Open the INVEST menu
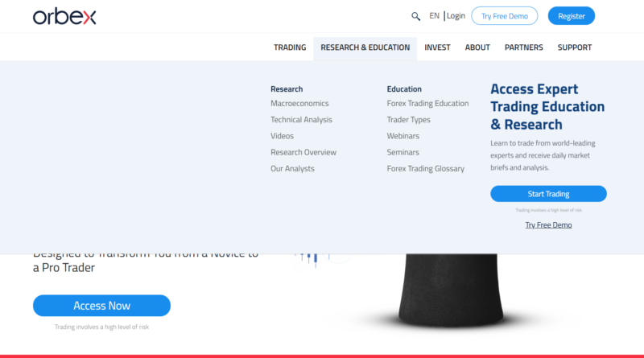Viewport: 644px width, 358px height. coord(437,47)
